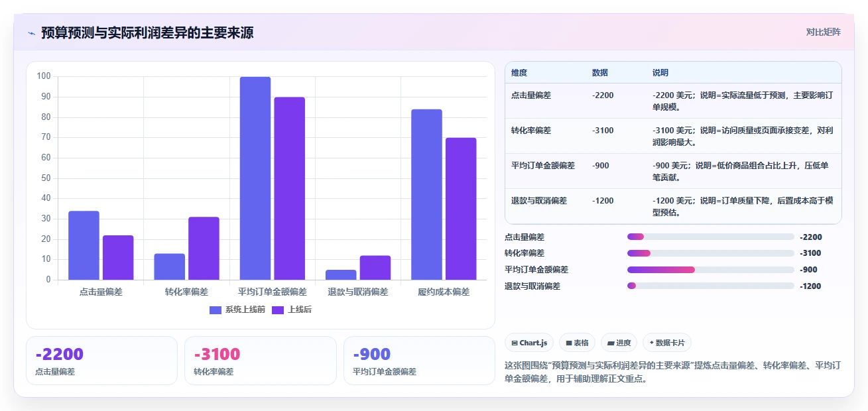
Task: Click the 数据 table column header
Action: point(600,73)
